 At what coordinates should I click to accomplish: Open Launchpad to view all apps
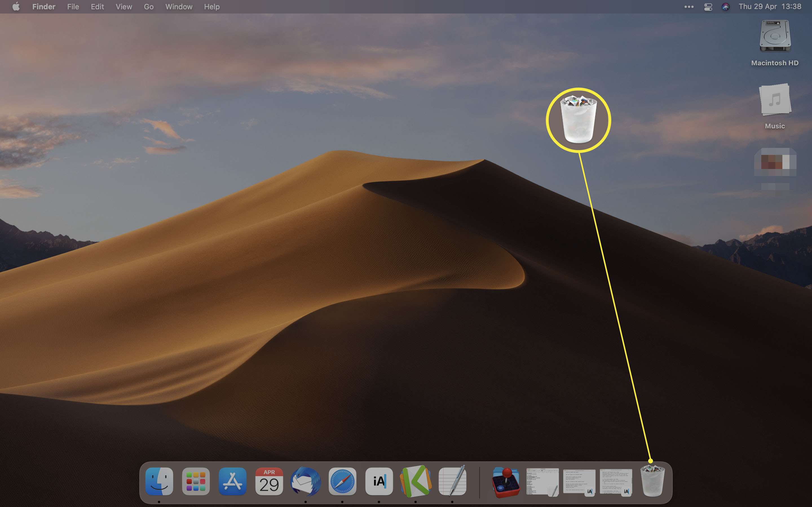[197, 482]
